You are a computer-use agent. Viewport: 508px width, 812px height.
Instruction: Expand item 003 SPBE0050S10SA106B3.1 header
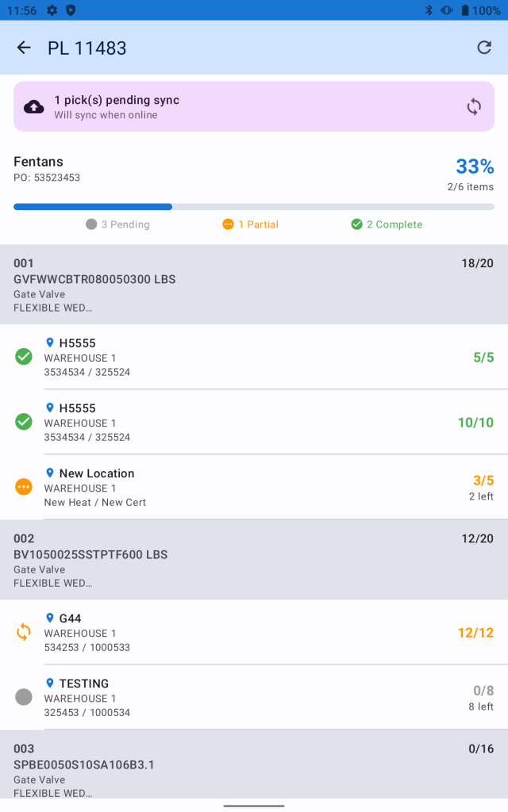click(x=254, y=769)
